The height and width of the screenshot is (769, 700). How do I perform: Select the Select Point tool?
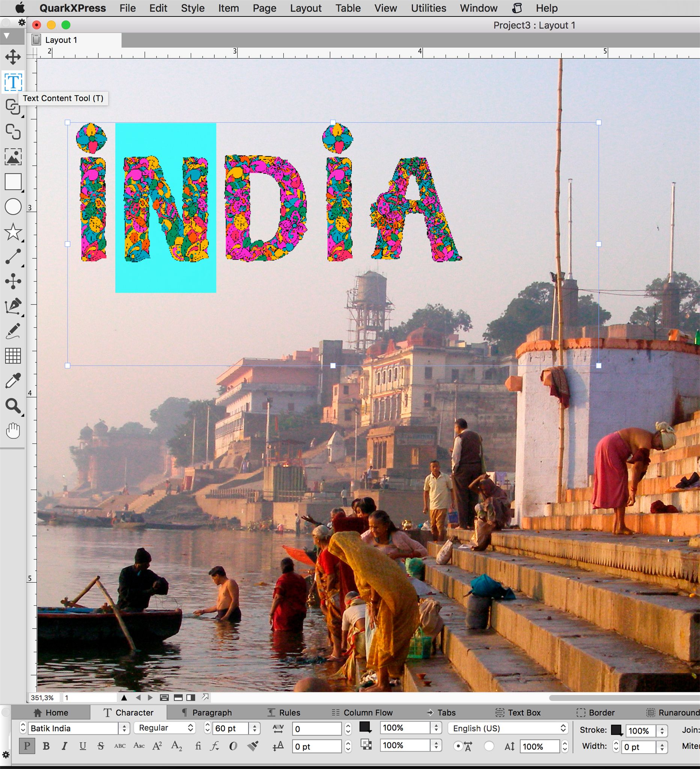13,281
